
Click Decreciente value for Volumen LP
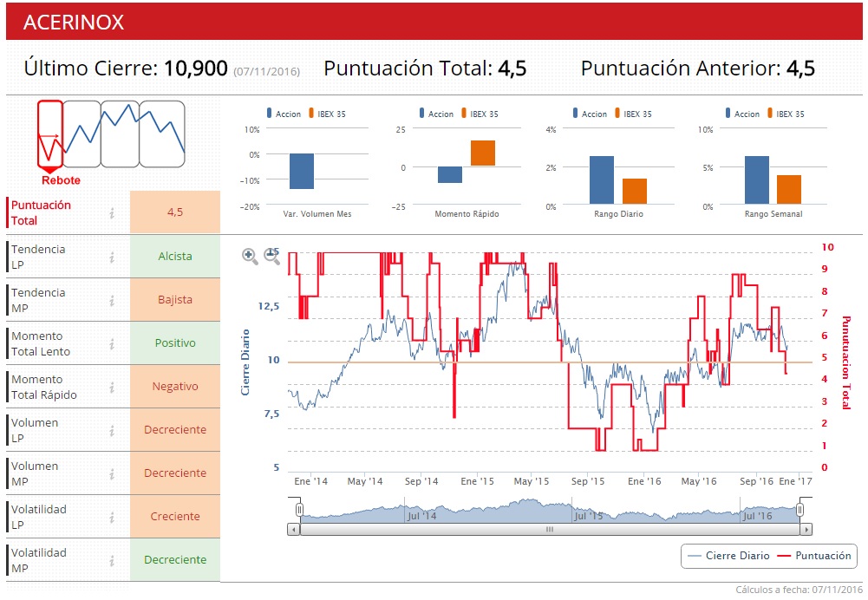pyautogui.click(x=175, y=429)
